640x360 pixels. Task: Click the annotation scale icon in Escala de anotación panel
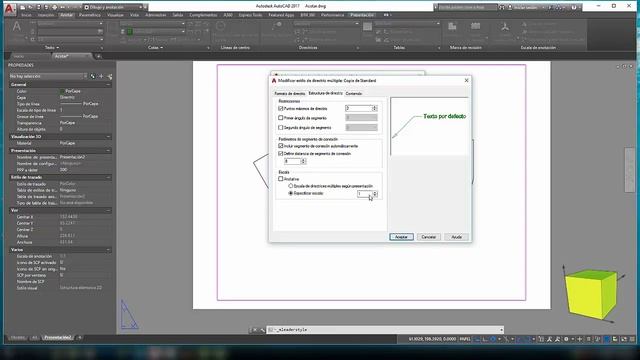tap(505, 27)
